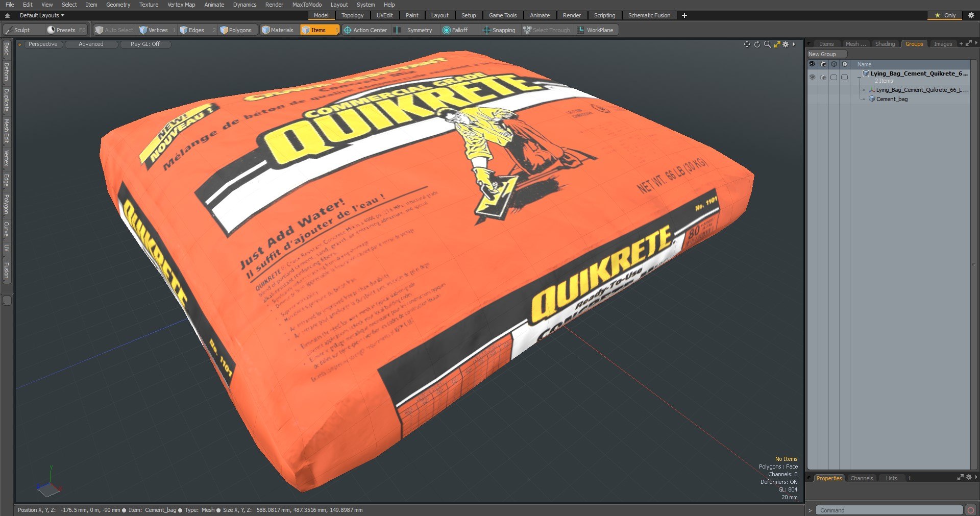
Task: Select the Cement_bag tree item
Action: [x=892, y=99]
